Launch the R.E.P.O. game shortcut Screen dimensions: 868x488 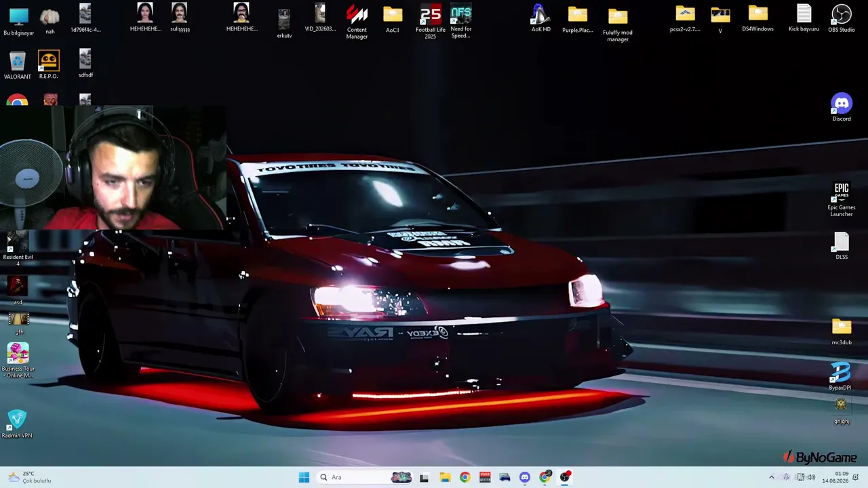(x=49, y=65)
